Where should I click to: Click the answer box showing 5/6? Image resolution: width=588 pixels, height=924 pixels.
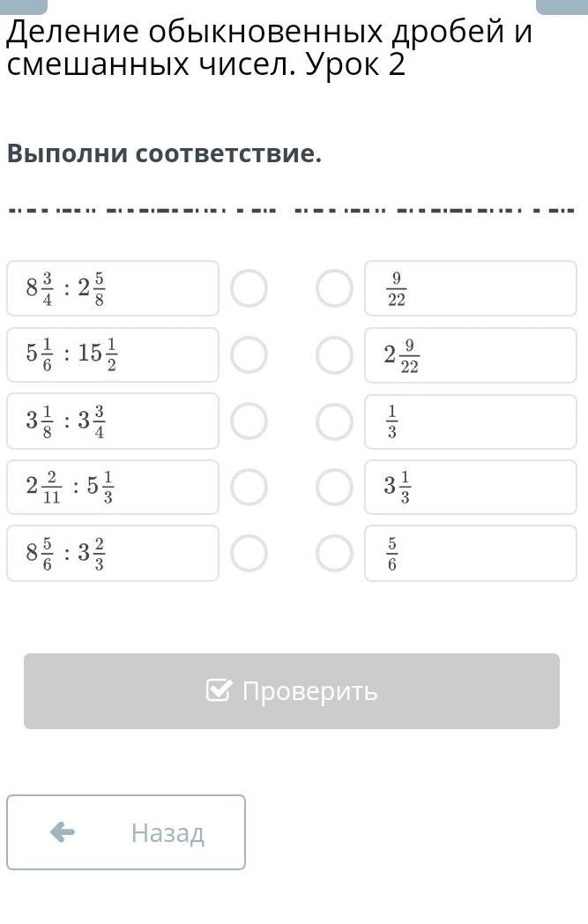pyautogui.click(x=471, y=554)
